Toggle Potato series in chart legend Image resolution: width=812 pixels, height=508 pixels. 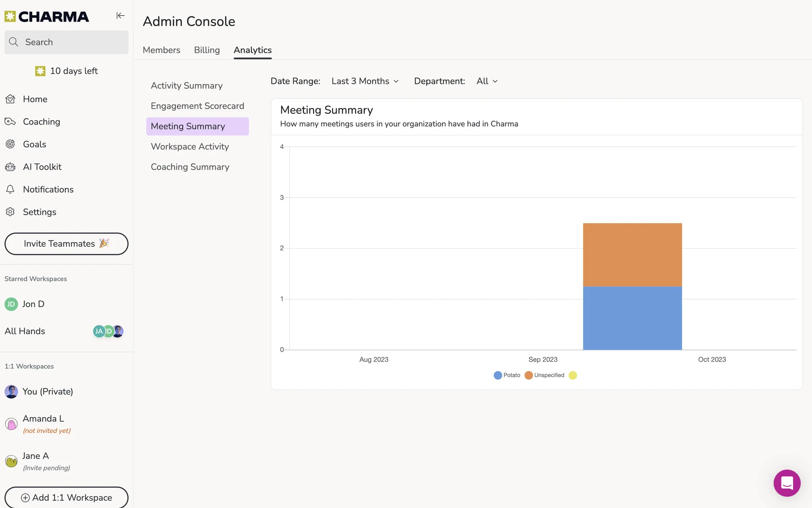[507, 375]
